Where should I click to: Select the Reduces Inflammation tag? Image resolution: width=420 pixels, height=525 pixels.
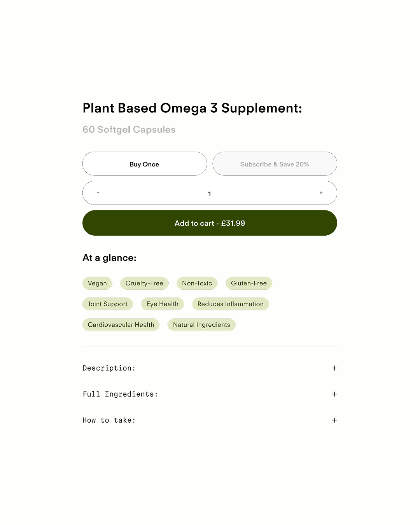click(x=230, y=304)
